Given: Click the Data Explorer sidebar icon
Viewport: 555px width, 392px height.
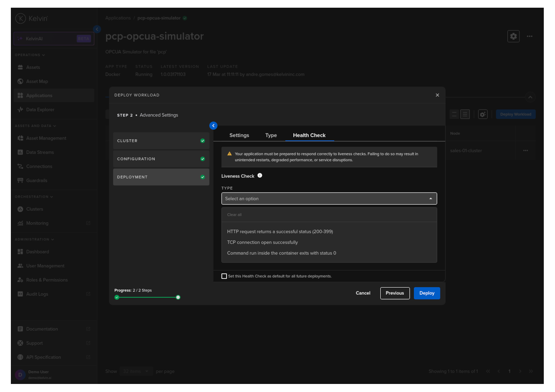Looking at the screenshot, I should tap(20, 110).
